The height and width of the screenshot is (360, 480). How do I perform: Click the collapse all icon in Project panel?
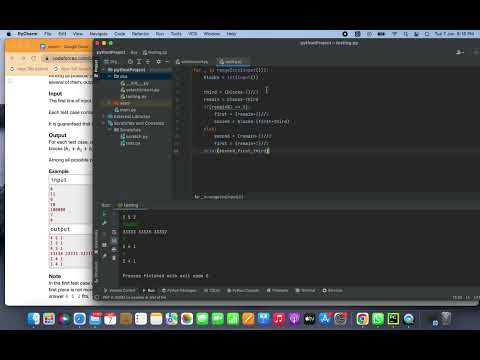coord(148,62)
